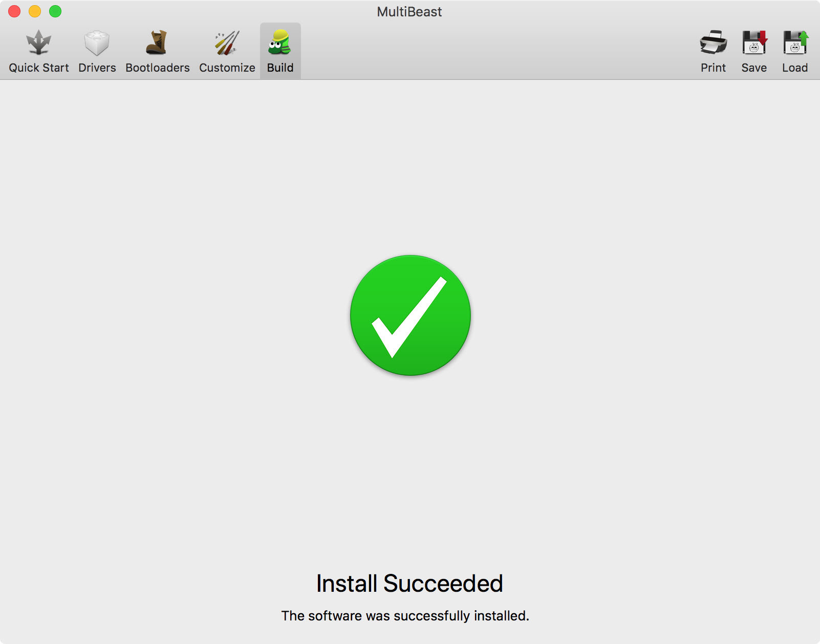Maximize the MultiBeast window
The width and height of the screenshot is (820, 644).
click(55, 11)
